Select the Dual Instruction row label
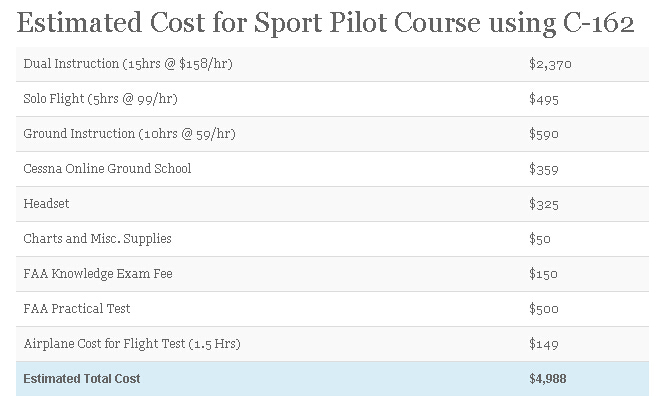This screenshot has height=411, width=666. point(128,64)
